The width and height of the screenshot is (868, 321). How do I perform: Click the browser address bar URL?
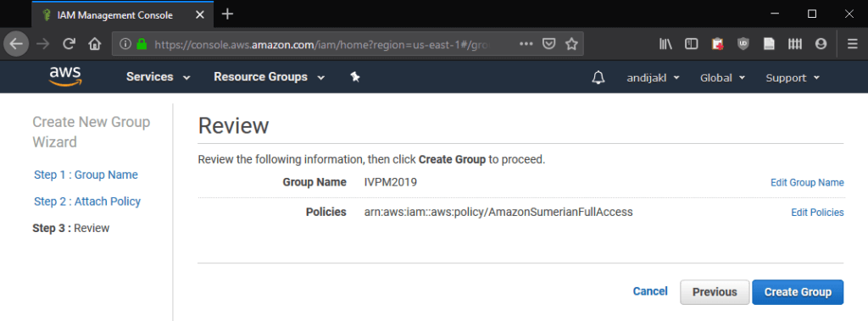(322, 44)
